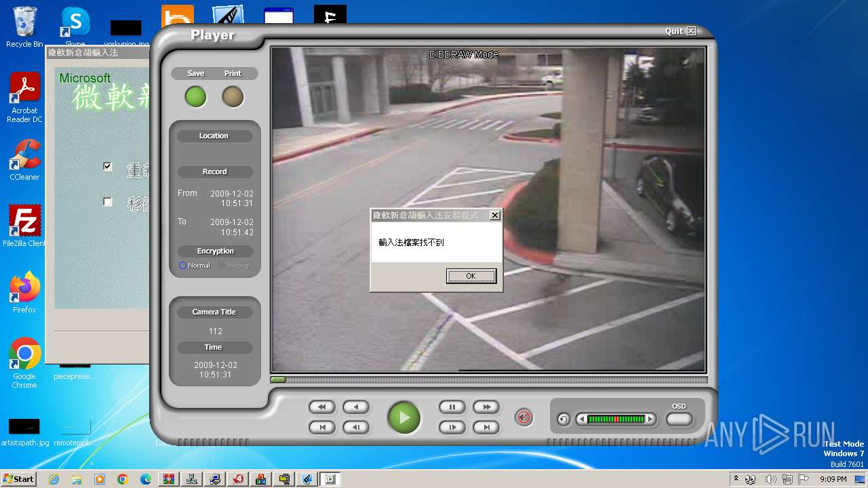Open the Recycle Bin desktop icon
This screenshot has width=868, height=488.
click(x=24, y=27)
